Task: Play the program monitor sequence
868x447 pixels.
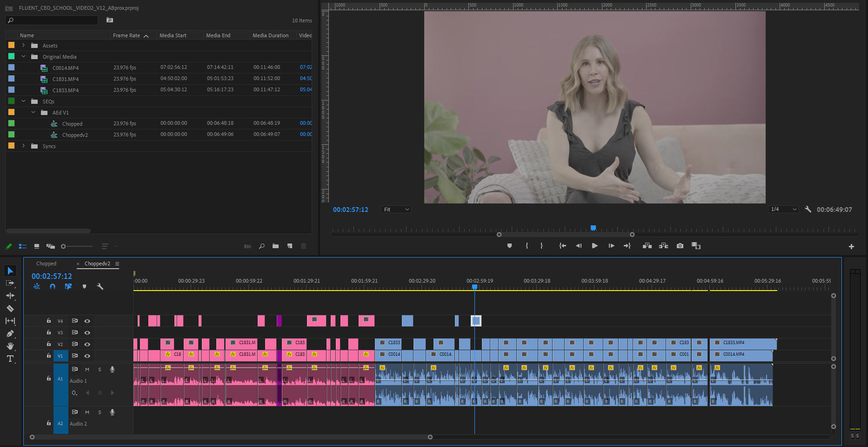Action: (594, 246)
